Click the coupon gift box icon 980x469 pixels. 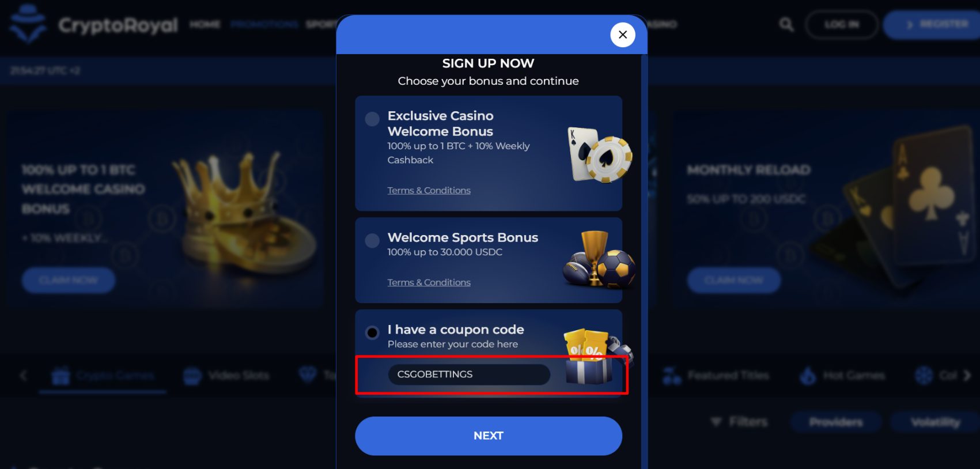pos(597,357)
